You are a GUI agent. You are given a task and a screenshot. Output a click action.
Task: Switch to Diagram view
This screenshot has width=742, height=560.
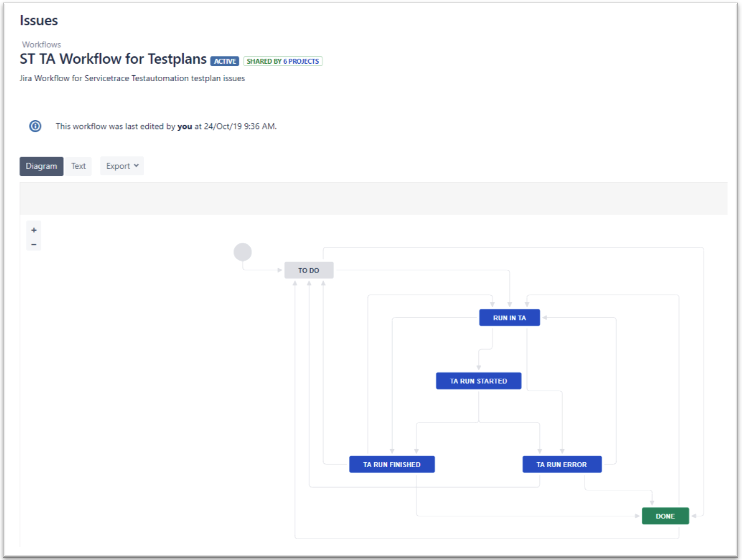point(41,166)
